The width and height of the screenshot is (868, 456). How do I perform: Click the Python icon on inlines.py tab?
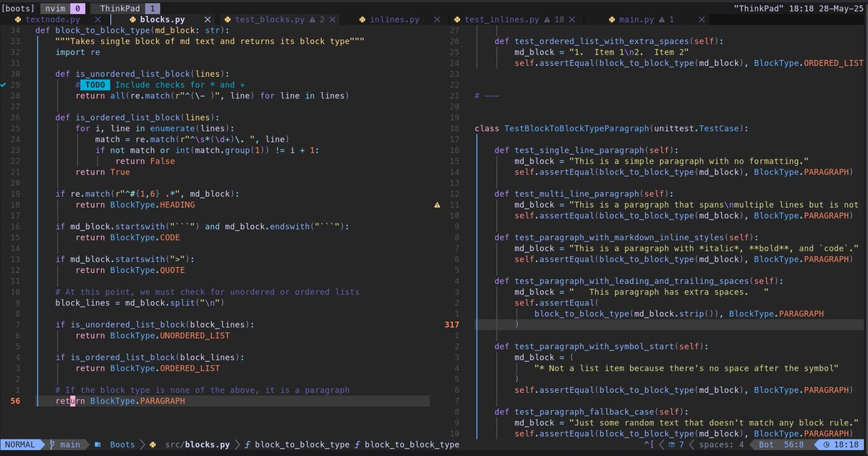pyautogui.click(x=363, y=20)
